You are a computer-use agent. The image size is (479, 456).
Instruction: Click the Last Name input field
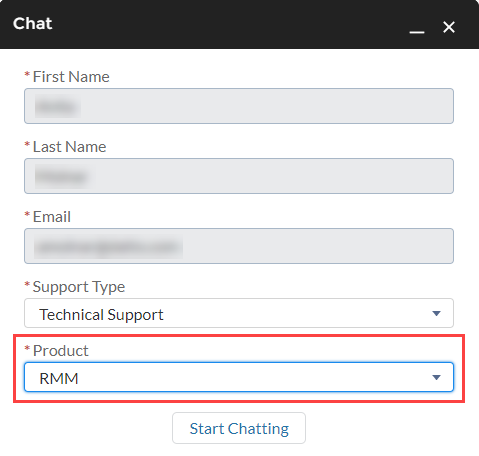tap(239, 176)
